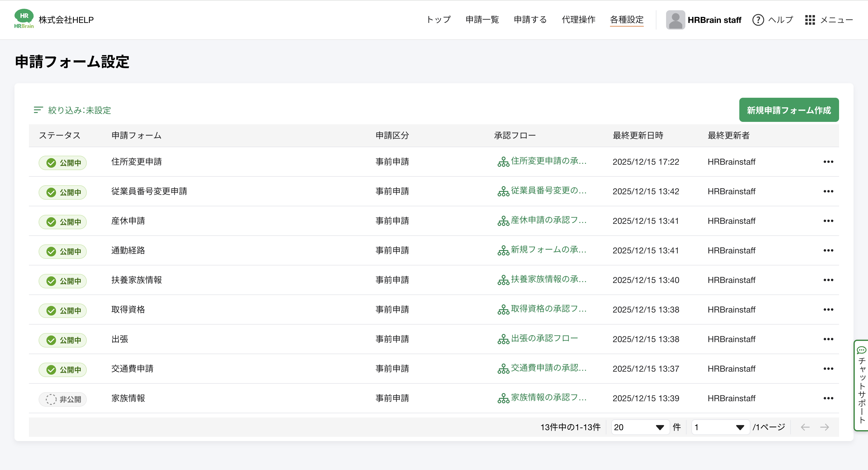This screenshot has height=470, width=868.
Task: Click 新規申請フォーム作成 button
Action: 788,110
